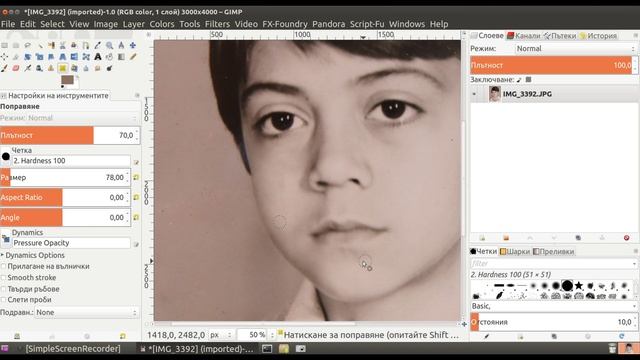Select the Scissors Select tool

coord(62,45)
